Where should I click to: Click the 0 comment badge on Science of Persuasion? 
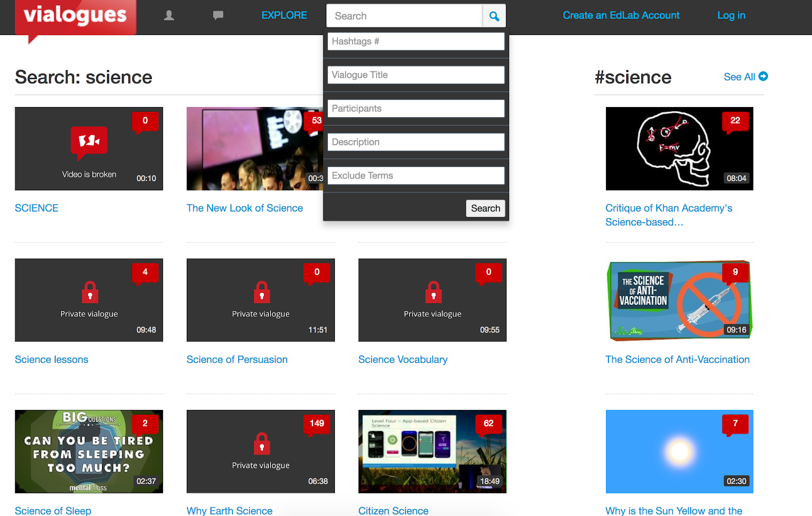[x=317, y=273]
